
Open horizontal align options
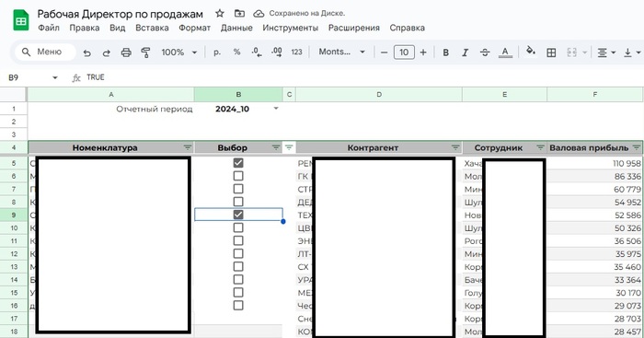tap(606, 52)
